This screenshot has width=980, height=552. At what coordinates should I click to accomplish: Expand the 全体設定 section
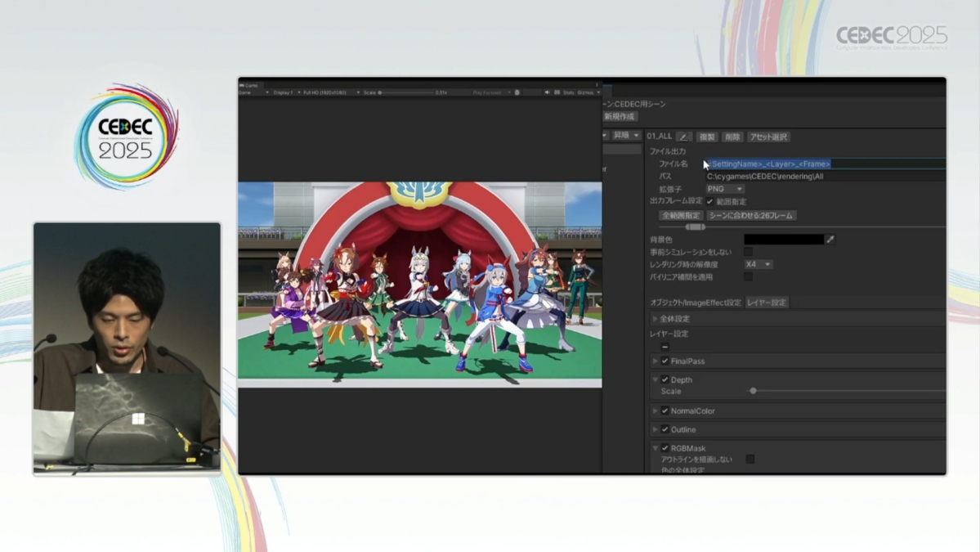655,319
